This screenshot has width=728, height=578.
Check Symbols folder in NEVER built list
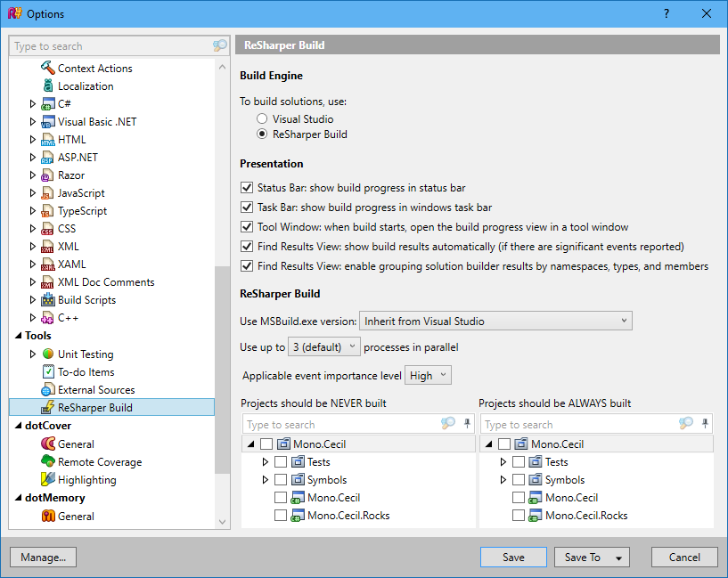click(281, 480)
